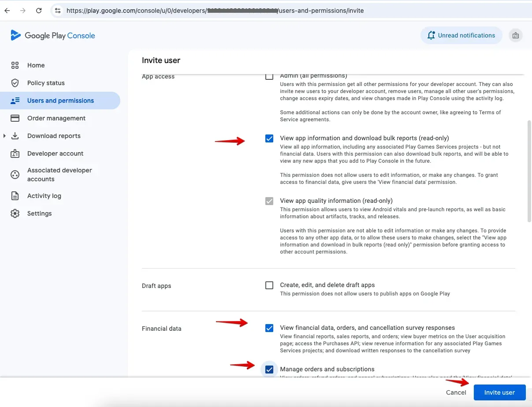Toggle Manage orders and subscriptions checkbox
The height and width of the screenshot is (407, 532).
[x=269, y=370]
